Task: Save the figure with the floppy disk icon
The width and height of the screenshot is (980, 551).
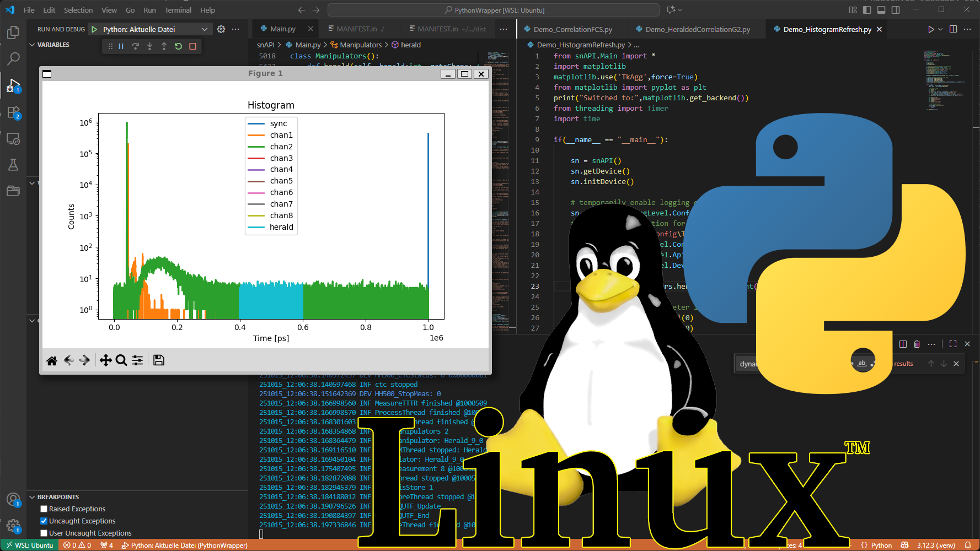Action: click(x=159, y=360)
